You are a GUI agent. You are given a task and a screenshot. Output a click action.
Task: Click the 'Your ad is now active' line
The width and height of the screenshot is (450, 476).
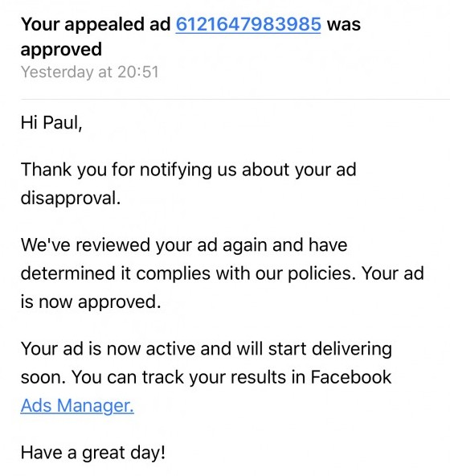click(x=207, y=348)
